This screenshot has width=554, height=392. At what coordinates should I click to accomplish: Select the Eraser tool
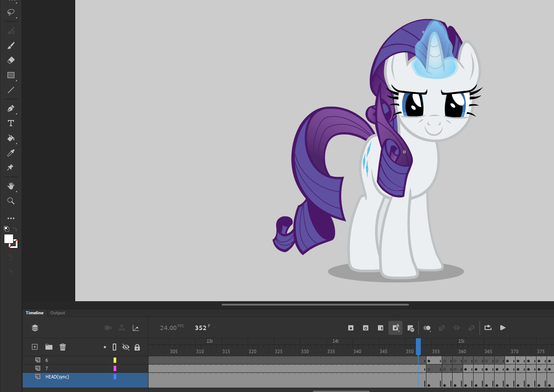point(11,60)
